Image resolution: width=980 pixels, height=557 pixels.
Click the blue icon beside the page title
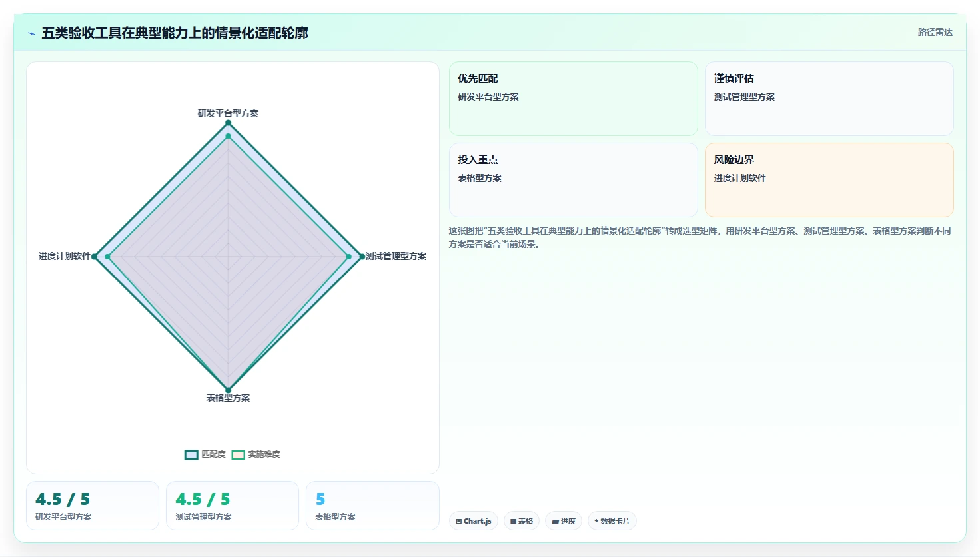point(31,33)
